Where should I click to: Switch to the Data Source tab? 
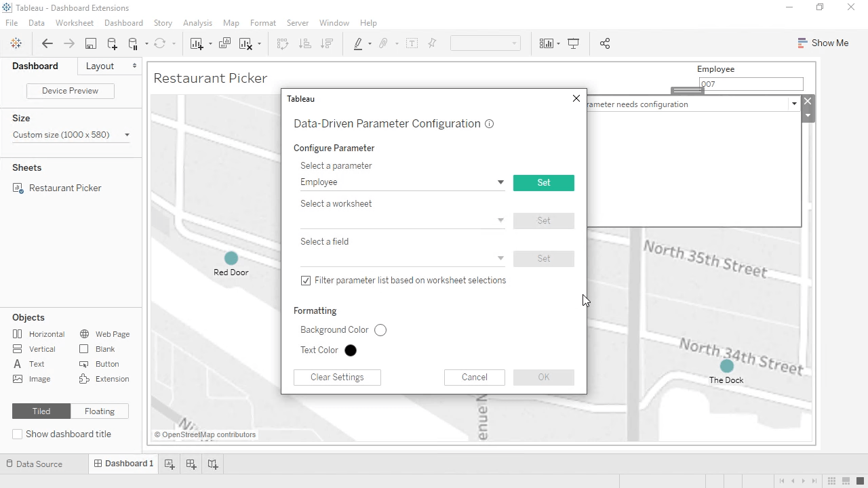[39, 464]
